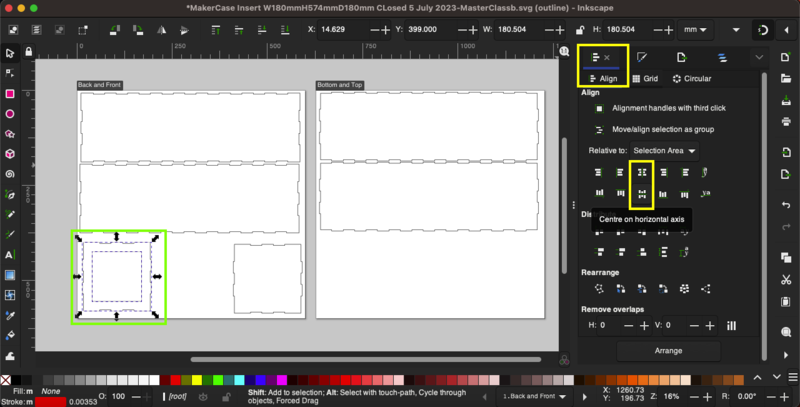Open the mm units dropdown
Screen dimensions: 800x407
[695, 30]
